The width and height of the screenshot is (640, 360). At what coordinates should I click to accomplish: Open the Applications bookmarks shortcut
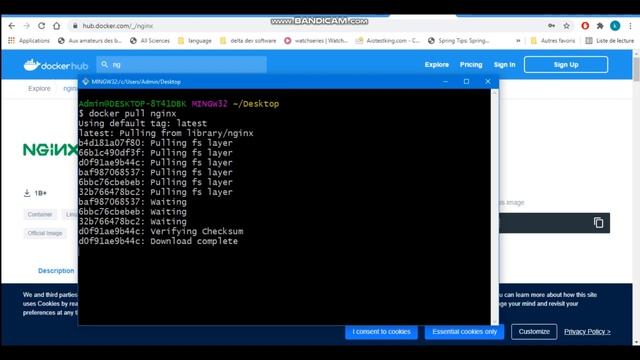(x=29, y=40)
